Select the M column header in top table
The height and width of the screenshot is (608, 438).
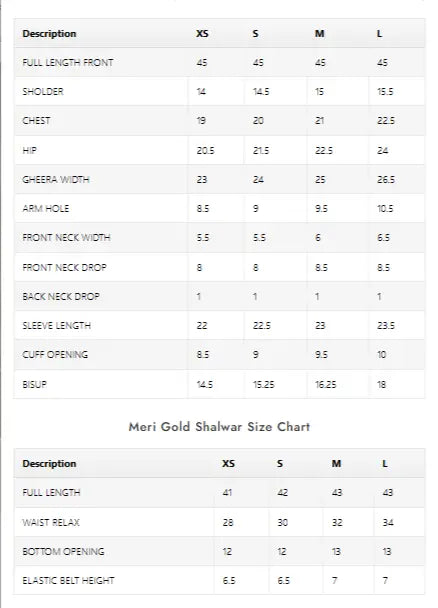coord(319,34)
